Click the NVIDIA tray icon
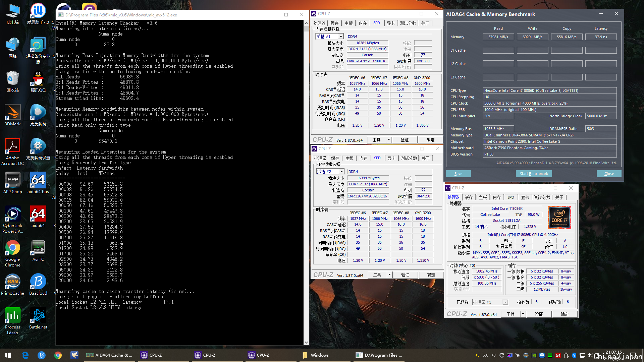The image size is (644, 362). pyautogui.click(x=534, y=355)
